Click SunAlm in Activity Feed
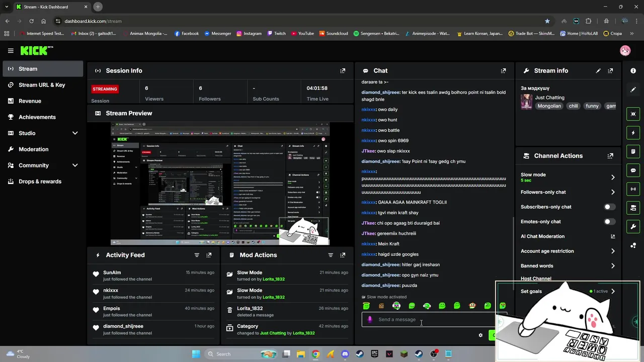Screen dimensions: 644x362 112,273
